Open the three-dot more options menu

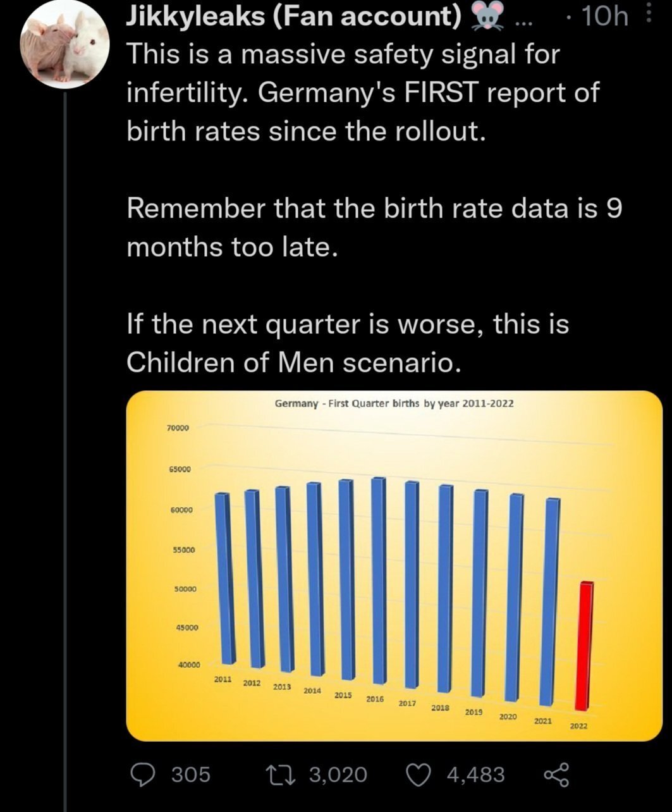[x=648, y=15]
